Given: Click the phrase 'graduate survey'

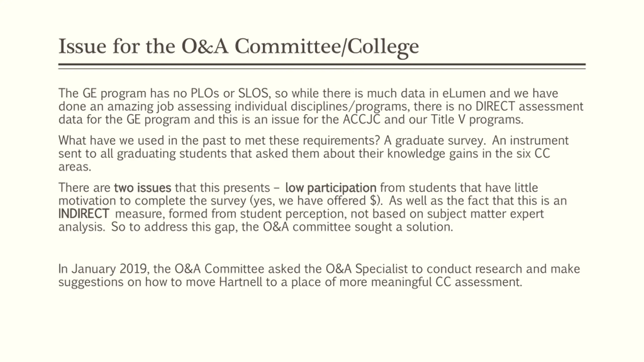Looking at the screenshot, I should point(440,141).
